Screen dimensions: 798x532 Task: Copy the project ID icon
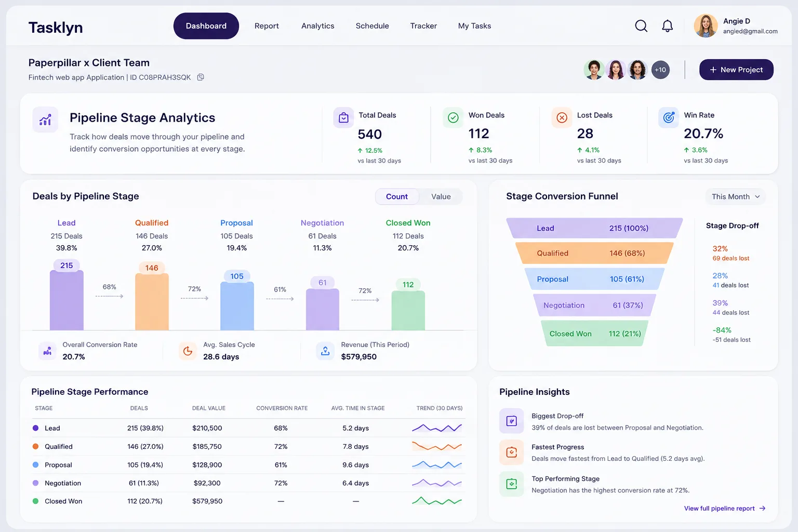[201, 77]
